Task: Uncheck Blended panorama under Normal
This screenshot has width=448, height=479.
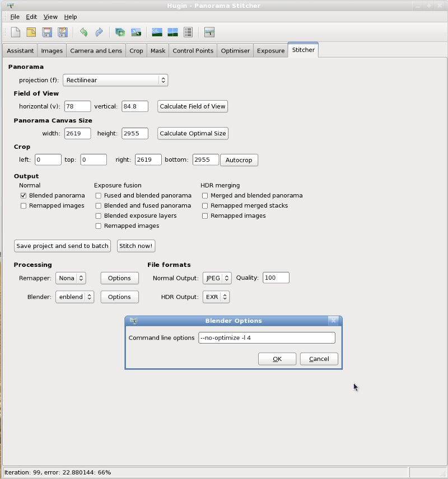Action: (x=24, y=195)
